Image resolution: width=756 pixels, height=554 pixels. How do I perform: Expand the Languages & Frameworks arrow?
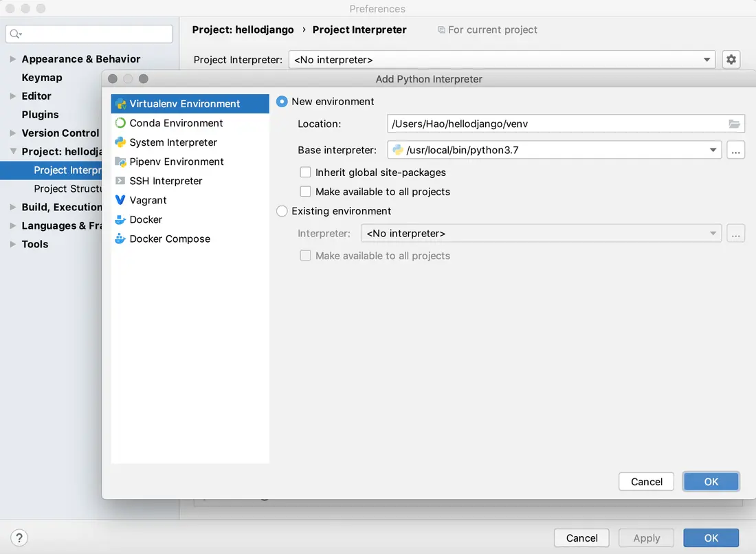click(12, 225)
